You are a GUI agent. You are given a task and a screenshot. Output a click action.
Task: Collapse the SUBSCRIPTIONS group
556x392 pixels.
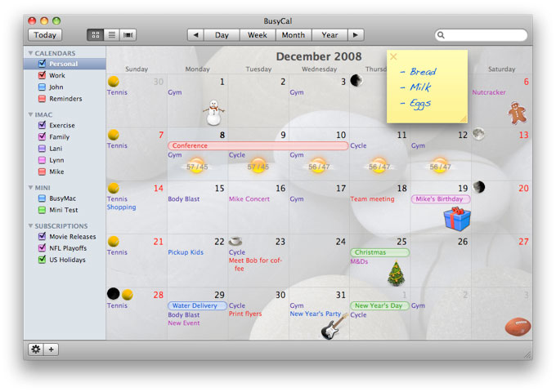[x=30, y=225]
